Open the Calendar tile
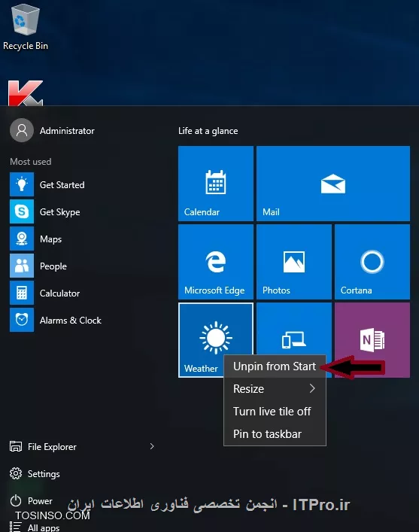The height and width of the screenshot is (532, 419). tap(215, 184)
